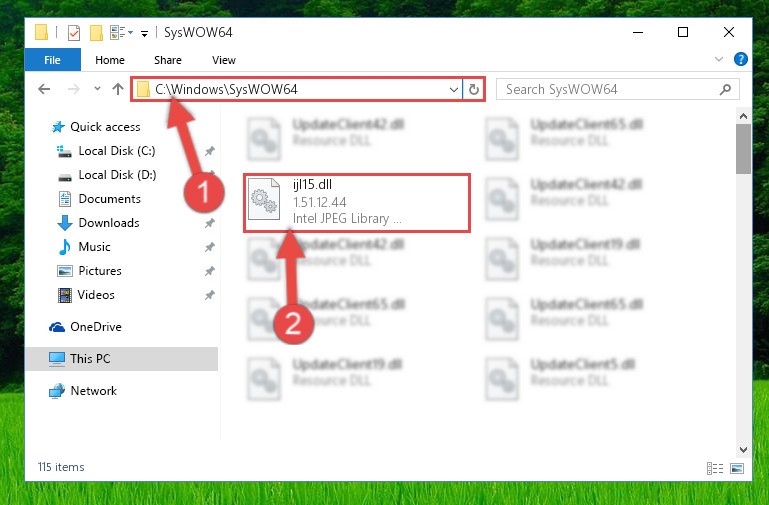Open the Help question mark icon
This screenshot has height=505, width=769.
pos(740,60)
